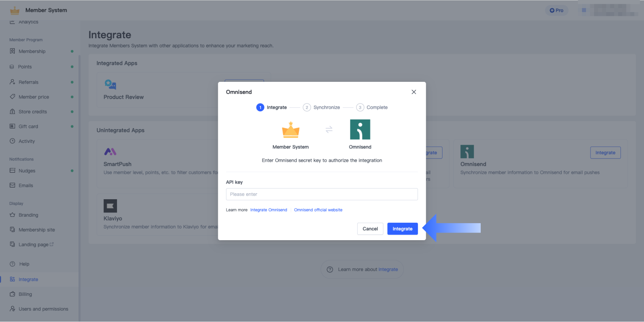The image size is (644, 322).
Task: Click the Integrate sidebar icon
Action: click(13, 279)
